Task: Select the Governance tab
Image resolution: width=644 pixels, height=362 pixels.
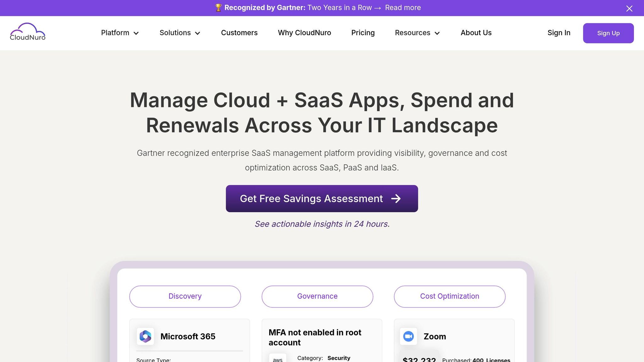Action: click(x=317, y=296)
